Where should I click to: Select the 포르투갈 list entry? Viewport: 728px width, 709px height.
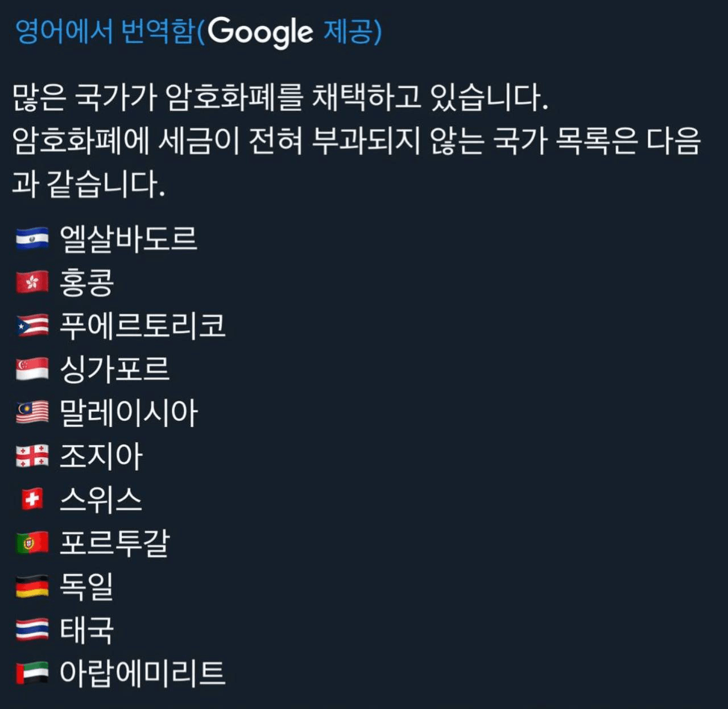[x=115, y=543]
